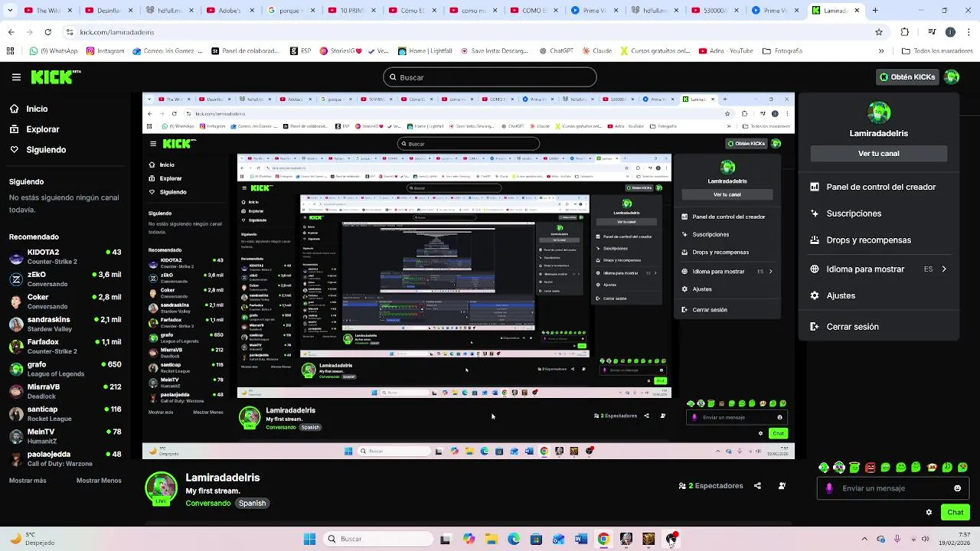Open the ChatGPT bookmark
Image resolution: width=980 pixels, height=551 pixels.
coord(556,51)
